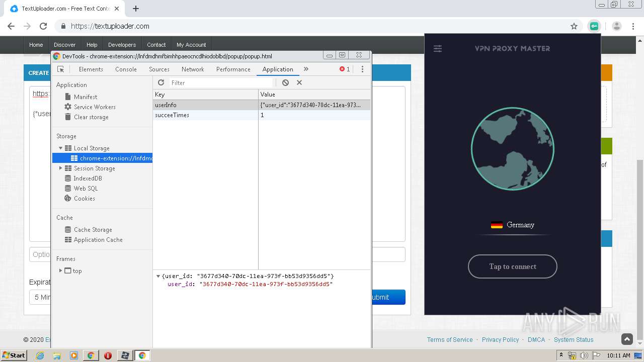Choose the Germany server location

(x=512, y=225)
